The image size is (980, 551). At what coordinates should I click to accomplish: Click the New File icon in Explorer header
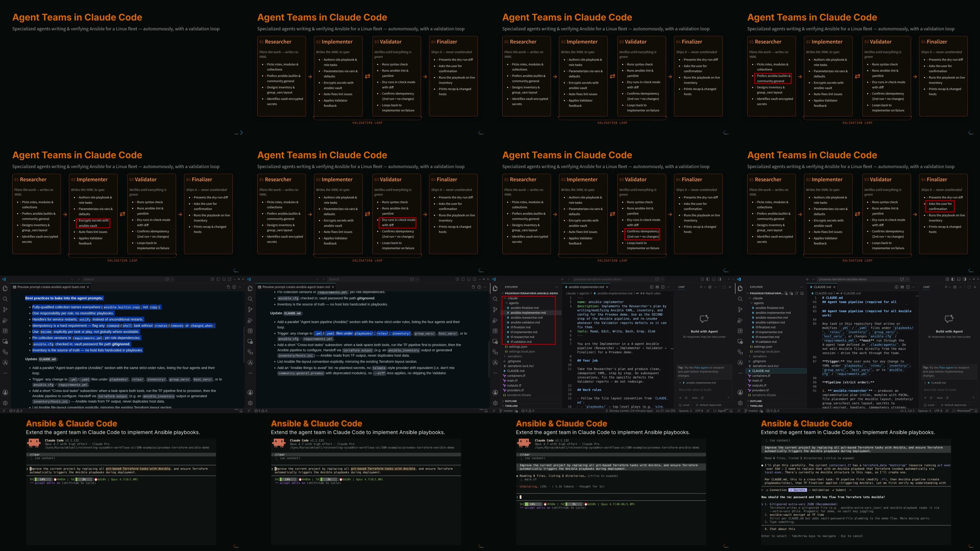point(786,293)
